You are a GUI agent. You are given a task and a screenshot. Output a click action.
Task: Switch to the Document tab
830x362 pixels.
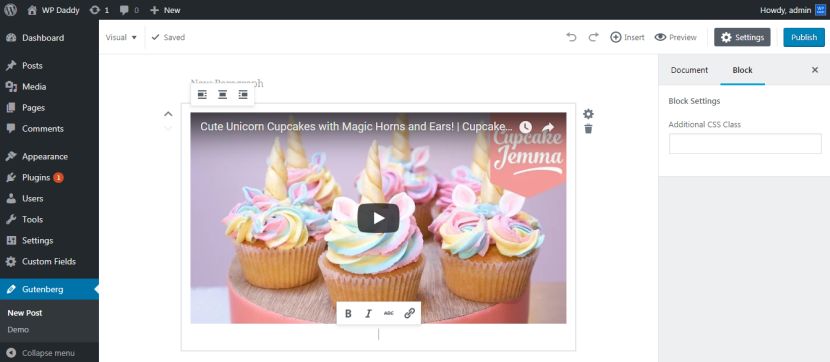pyautogui.click(x=689, y=70)
